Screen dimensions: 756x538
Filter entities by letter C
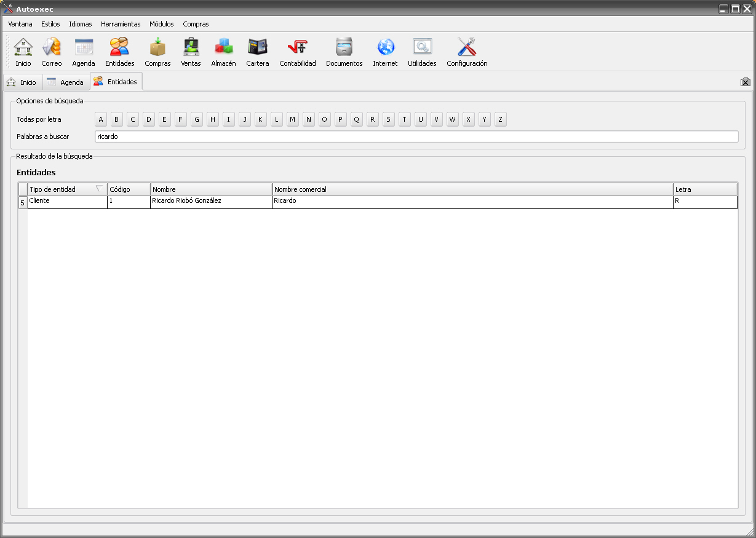(133, 119)
